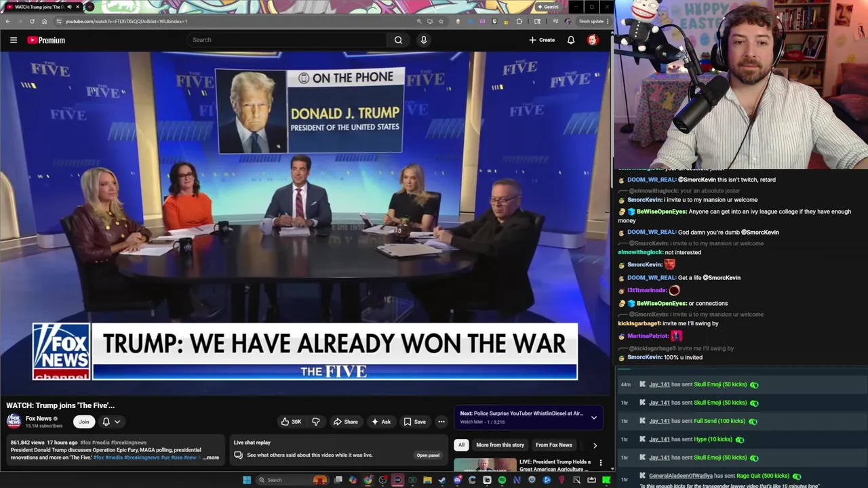
Task: Open panel for live chat replay
Action: tap(428, 455)
